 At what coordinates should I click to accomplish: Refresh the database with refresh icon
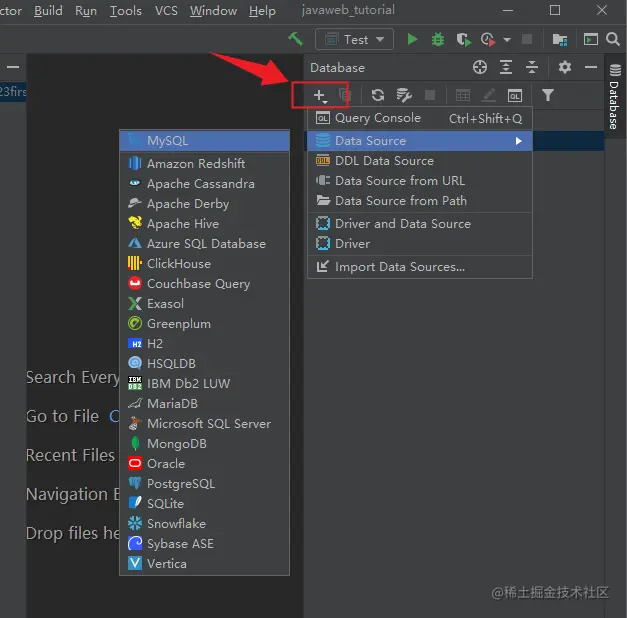(377, 95)
